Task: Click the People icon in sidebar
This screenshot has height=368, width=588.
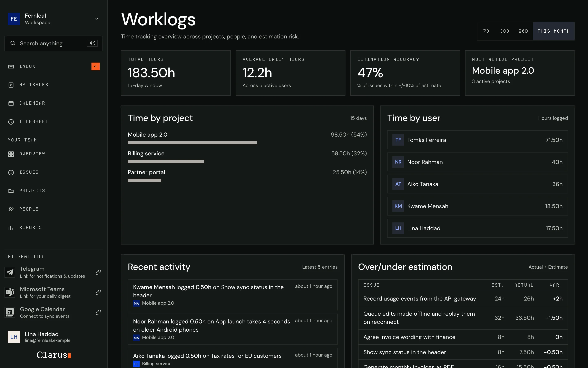Action: (11, 209)
